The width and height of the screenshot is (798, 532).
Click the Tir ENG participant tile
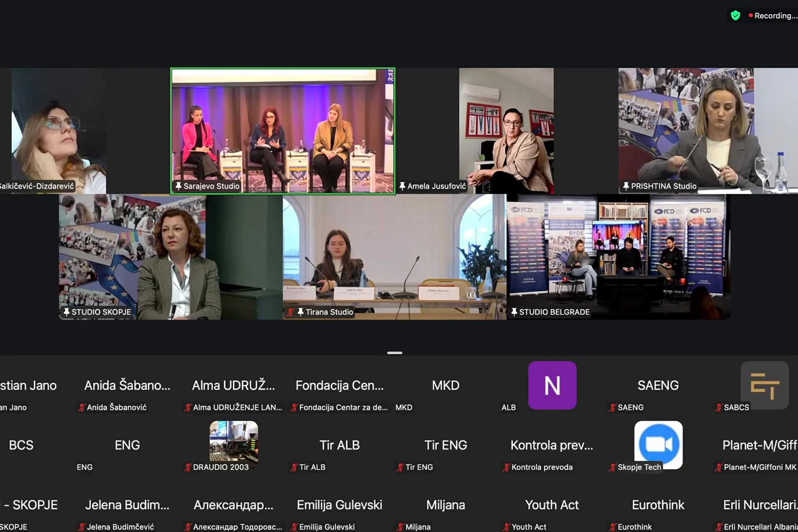click(x=446, y=446)
